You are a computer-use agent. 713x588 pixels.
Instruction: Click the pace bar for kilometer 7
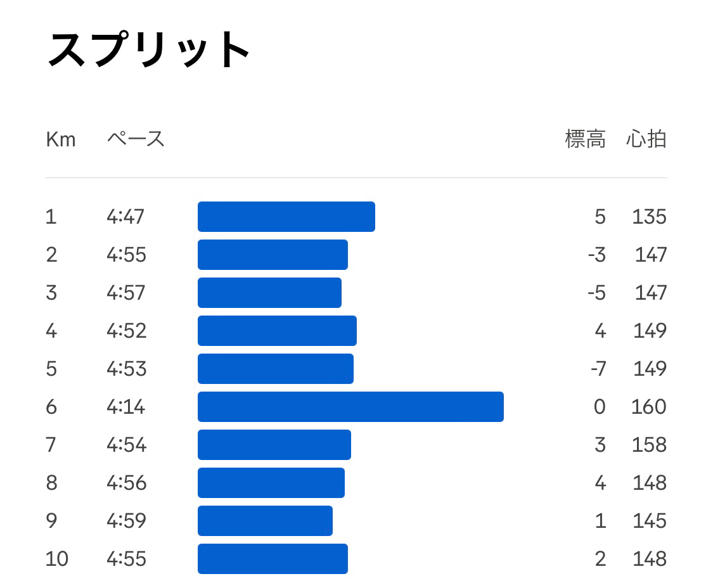click(x=274, y=445)
